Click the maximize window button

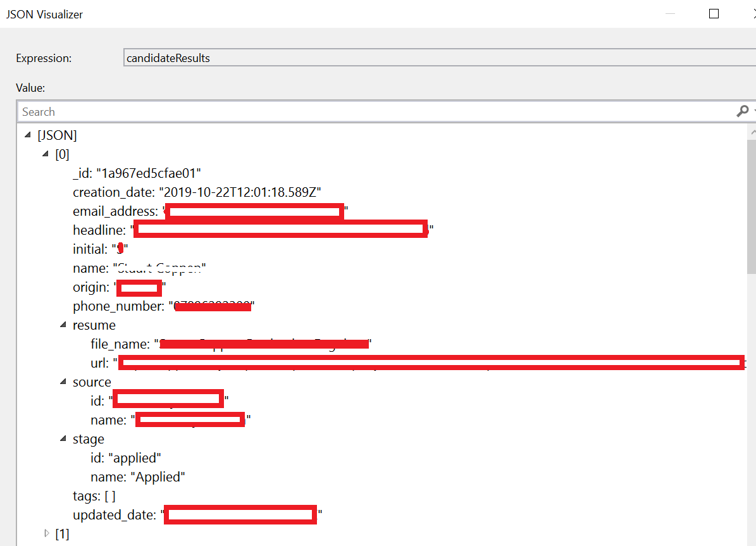pyautogui.click(x=714, y=14)
